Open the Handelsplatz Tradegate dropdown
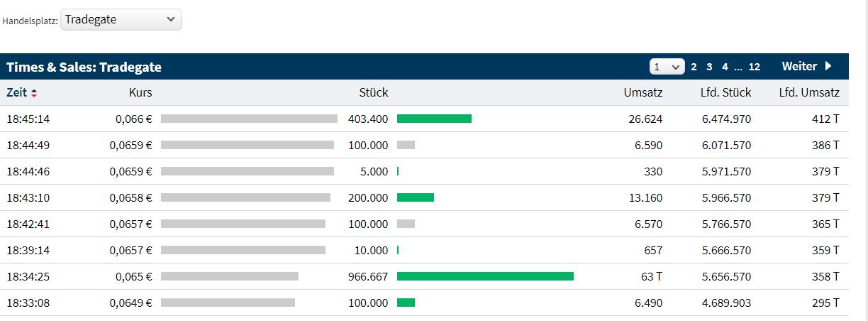This screenshot has width=868, height=321. [121, 20]
